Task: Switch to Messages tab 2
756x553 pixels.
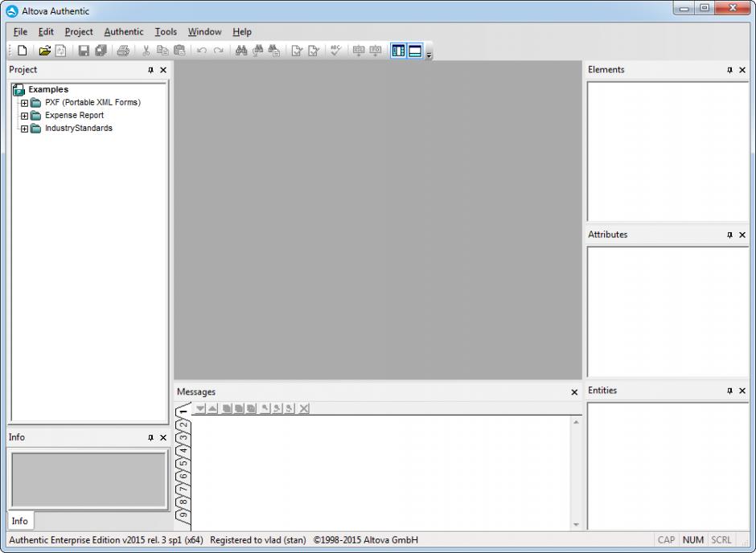Action: coord(183,424)
